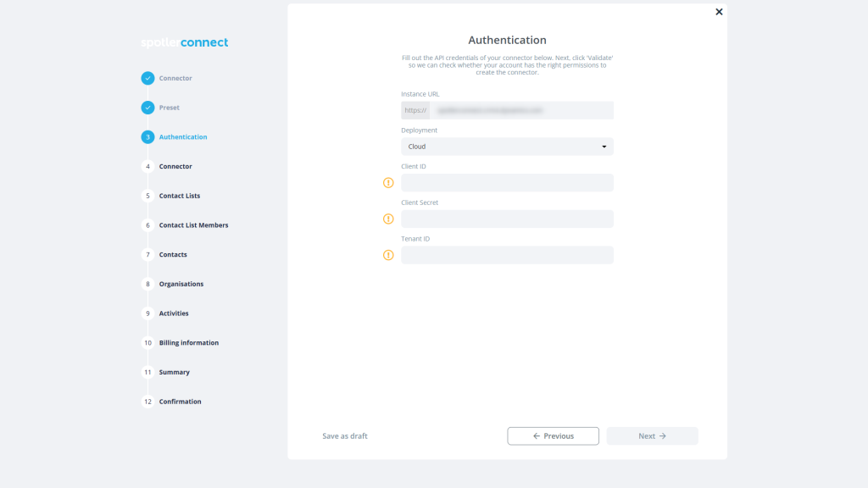
Task: Focus the Client ID input field
Action: tap(507, 183)
